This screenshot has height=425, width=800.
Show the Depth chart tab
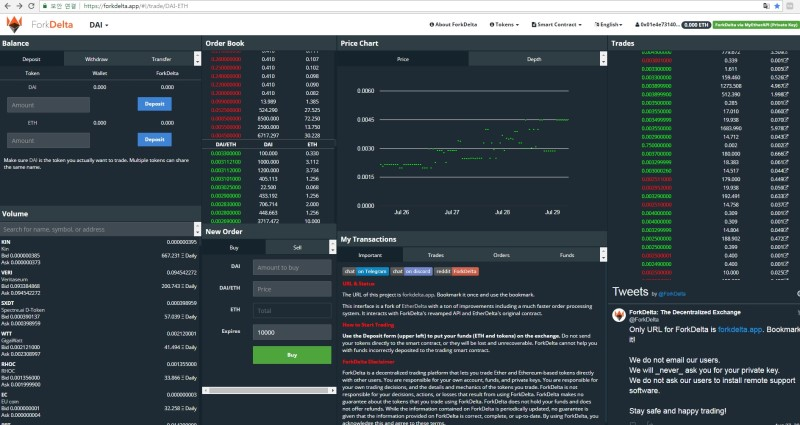534,59
